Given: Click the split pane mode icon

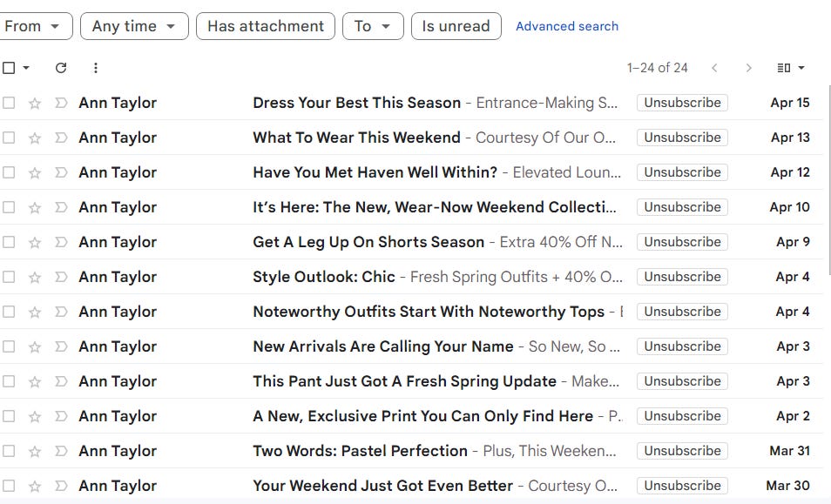Looking at the screenshot, I should coord(784,68).
